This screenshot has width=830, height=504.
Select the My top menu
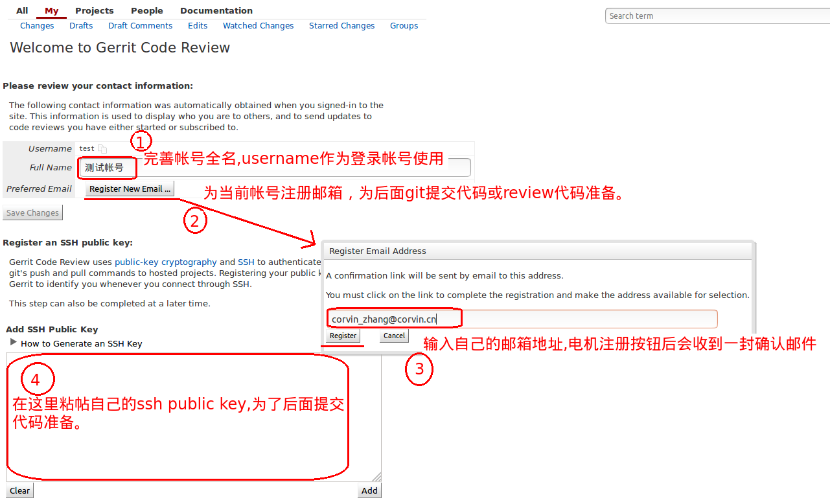(52, 10)
